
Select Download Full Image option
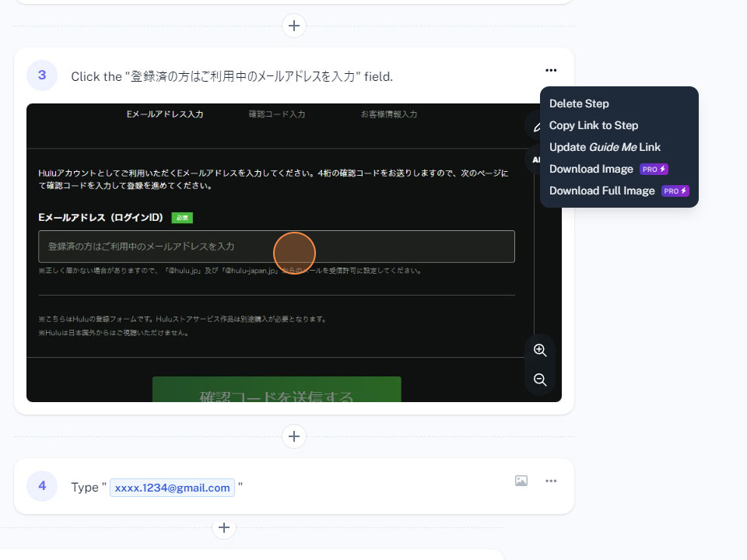(601, 191)
